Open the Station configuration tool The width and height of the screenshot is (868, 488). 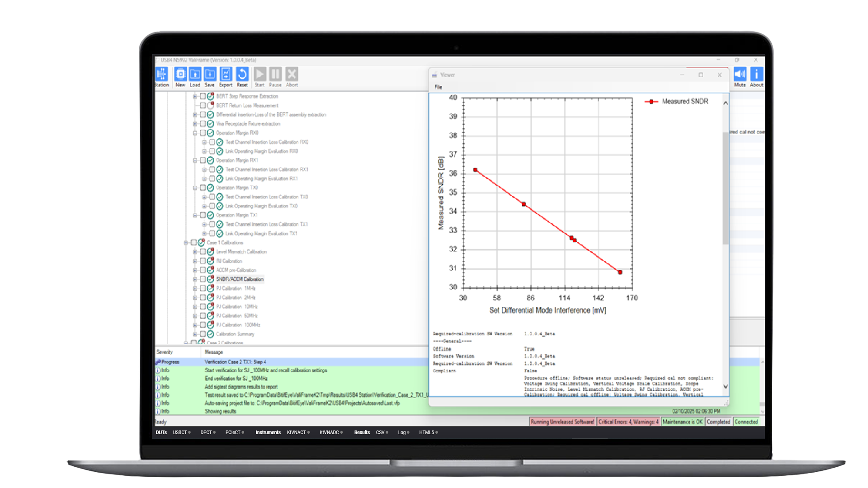click(161, 76)
